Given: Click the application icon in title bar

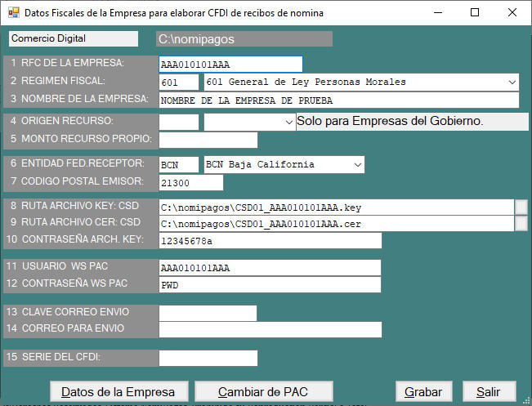Looking at the screenshot, I should (11, 13).
